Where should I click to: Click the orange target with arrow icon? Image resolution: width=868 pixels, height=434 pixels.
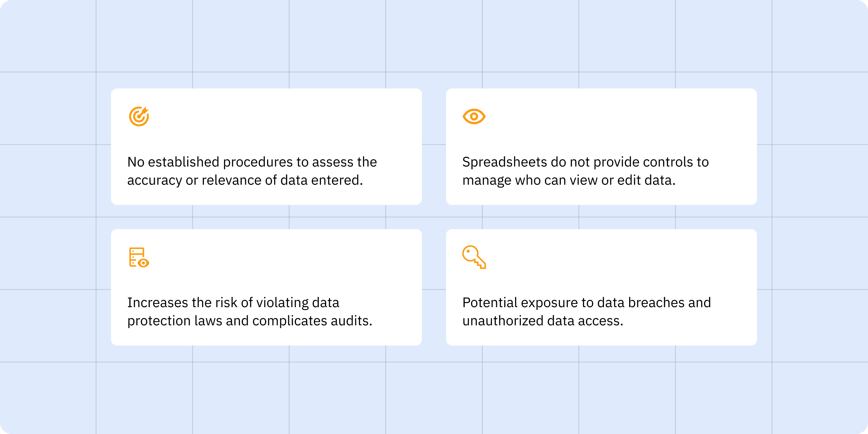pyautogui.click(x=139, y=116)
